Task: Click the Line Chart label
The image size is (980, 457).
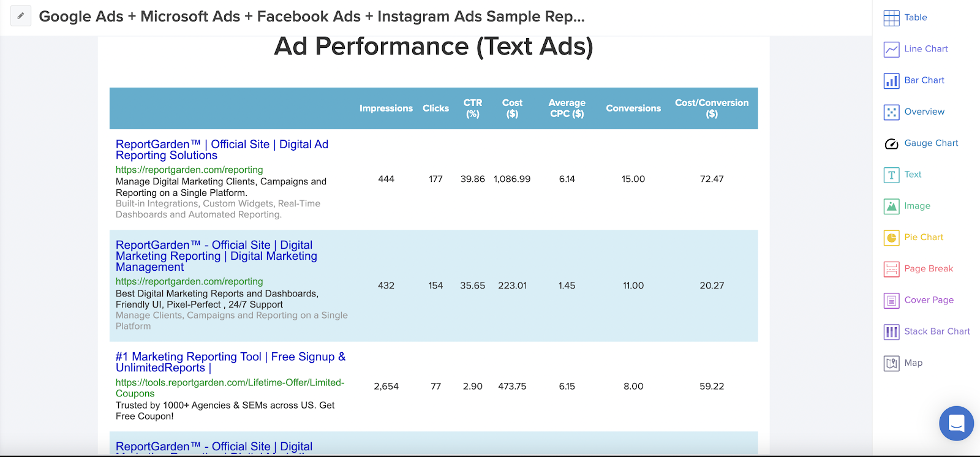Action: (x=926, y=49)
